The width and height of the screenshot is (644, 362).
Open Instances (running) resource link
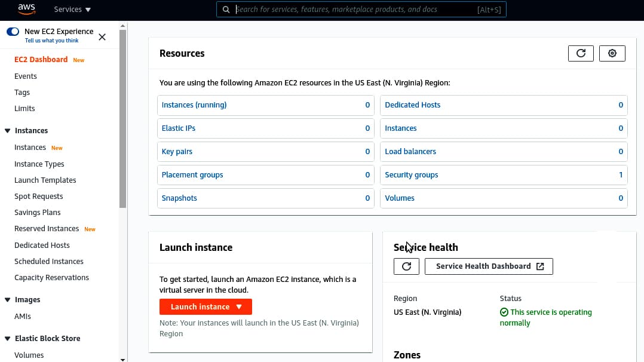point(194,105)
